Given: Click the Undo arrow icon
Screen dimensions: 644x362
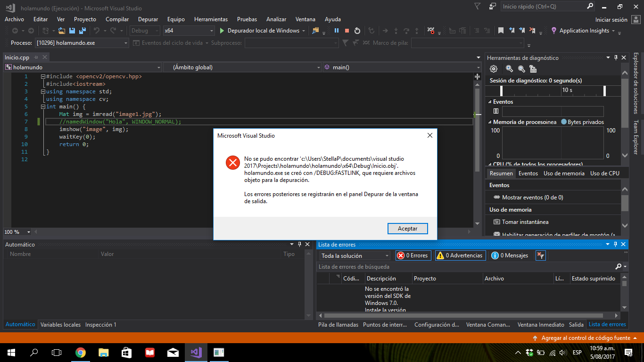Looking at the screenshot, I should pos(96,31).
